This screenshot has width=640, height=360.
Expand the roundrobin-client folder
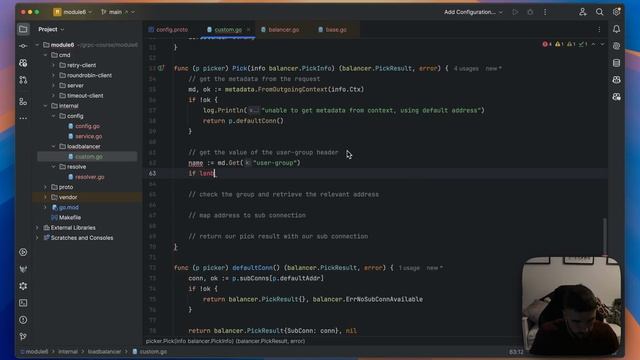(x=53, y=76)
